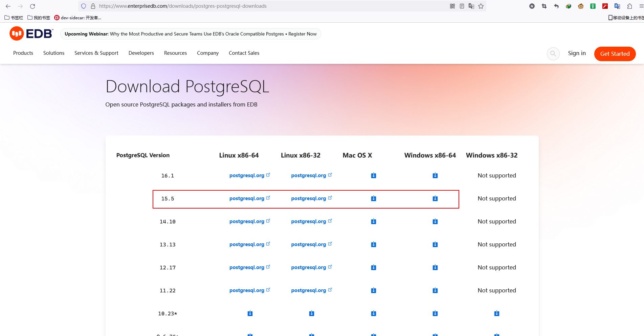Open the dev-sidecar bookmark

78,18
